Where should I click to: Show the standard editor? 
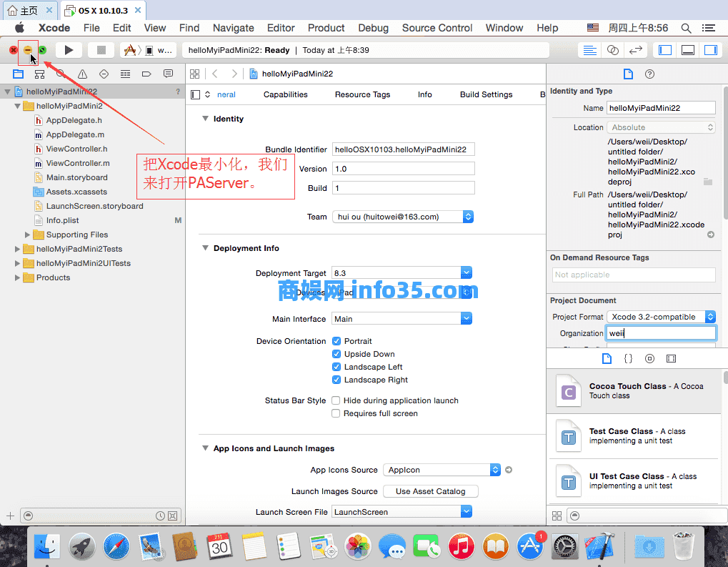click(589, 50)
